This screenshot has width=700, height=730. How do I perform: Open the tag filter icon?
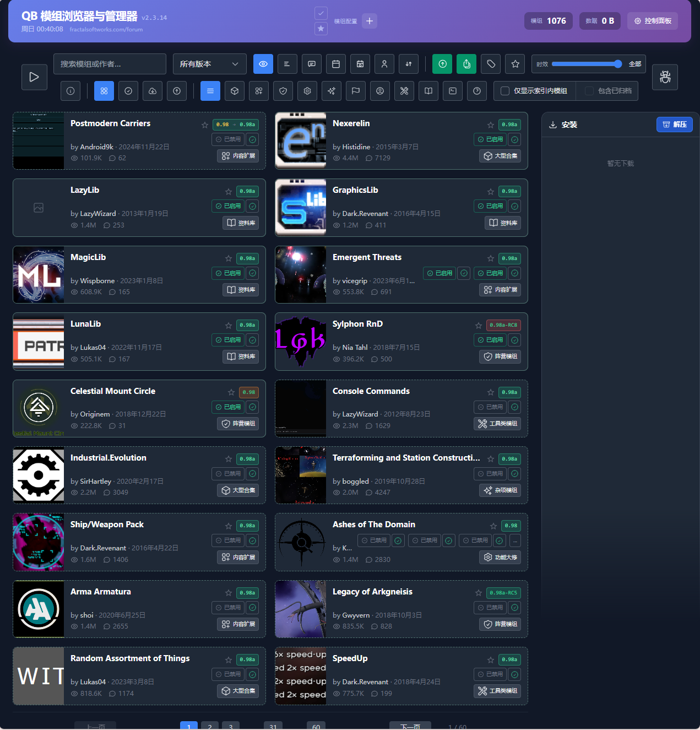491,64
